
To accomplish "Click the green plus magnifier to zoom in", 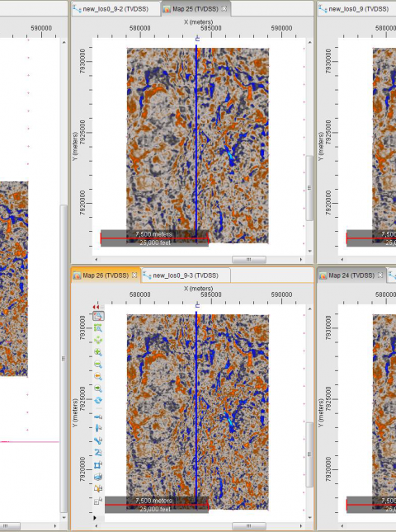I will click(x=98, y=352).
